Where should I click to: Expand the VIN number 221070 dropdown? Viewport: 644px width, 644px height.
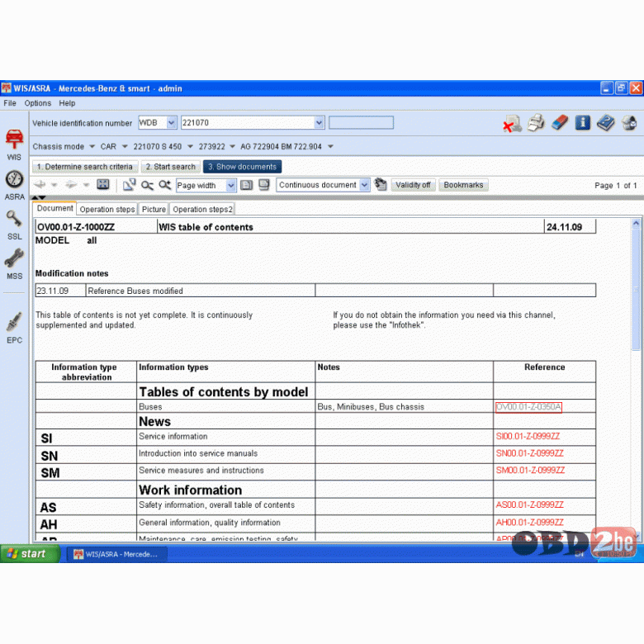[x=320, y=122]
